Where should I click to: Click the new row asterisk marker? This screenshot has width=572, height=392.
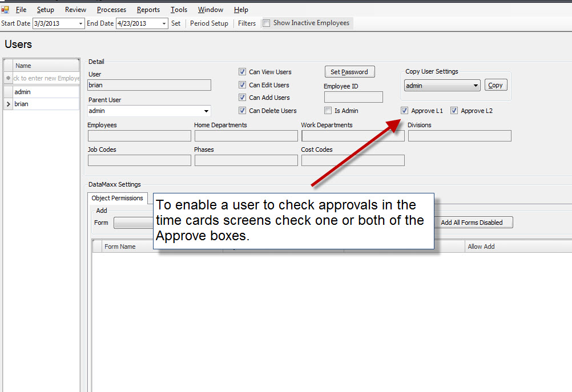pos(8,78)
